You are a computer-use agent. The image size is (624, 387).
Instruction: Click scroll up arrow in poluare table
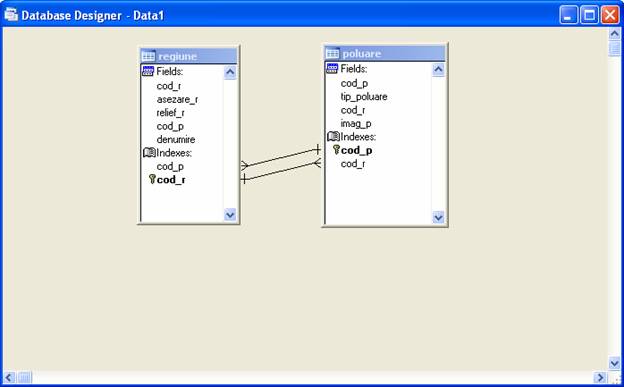pyautogui.click(x=438, y=70)
